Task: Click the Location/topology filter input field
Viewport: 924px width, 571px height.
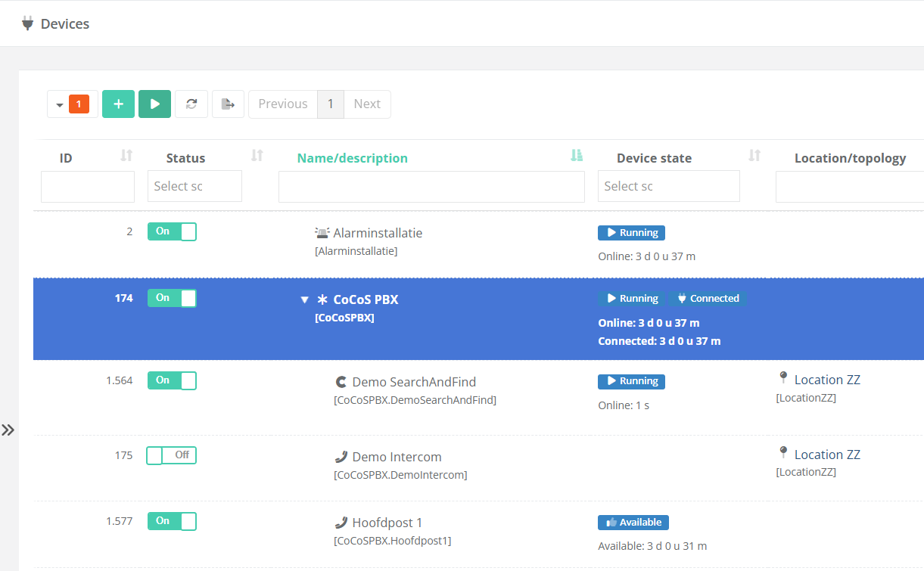Action: [x=850, y=186]
